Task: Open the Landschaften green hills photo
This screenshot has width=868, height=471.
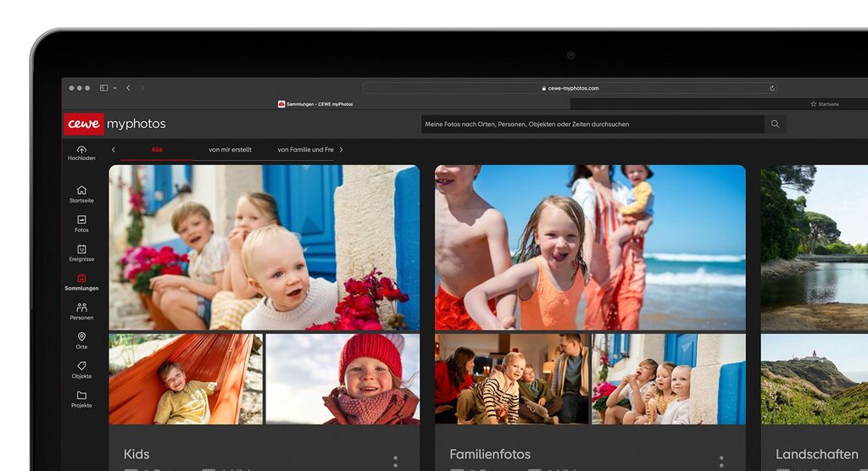Action: pyautogui.click(x=815, y=380)
